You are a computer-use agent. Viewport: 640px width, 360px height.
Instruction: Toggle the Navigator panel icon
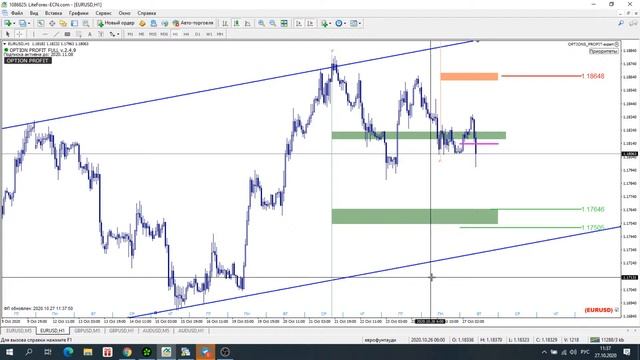coord(63,24)
